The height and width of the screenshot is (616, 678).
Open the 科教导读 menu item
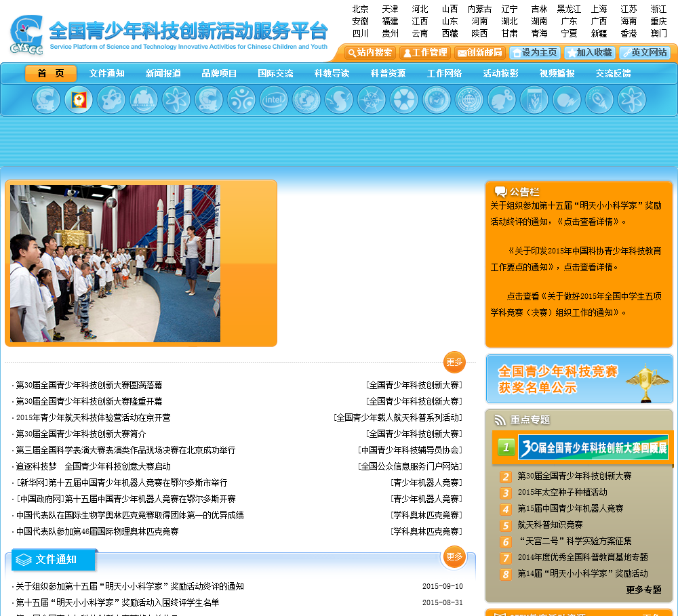[332, 73]
